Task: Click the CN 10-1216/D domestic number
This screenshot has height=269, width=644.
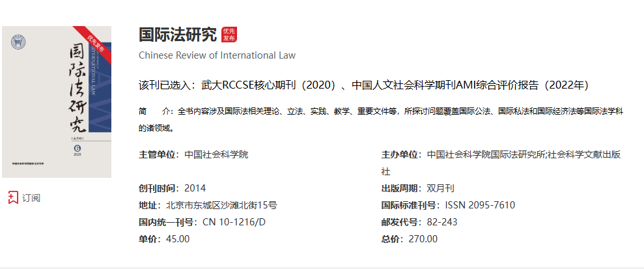Action: pos(234,222)
